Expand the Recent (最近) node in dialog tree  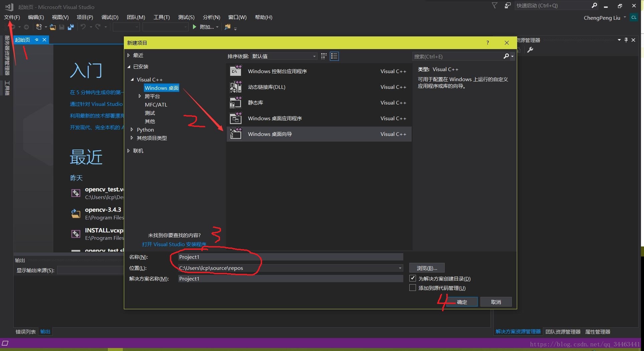pyautogui.click(x=129, y=55)
